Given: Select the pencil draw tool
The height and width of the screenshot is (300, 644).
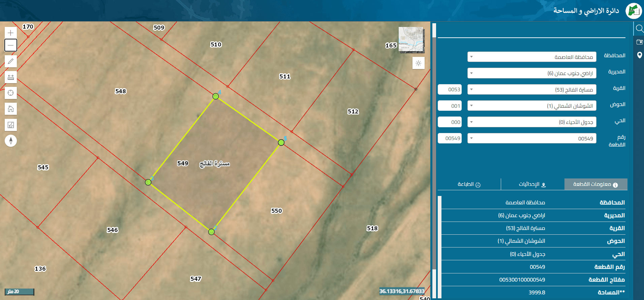Looking at the screenshot, I should 11,61.
